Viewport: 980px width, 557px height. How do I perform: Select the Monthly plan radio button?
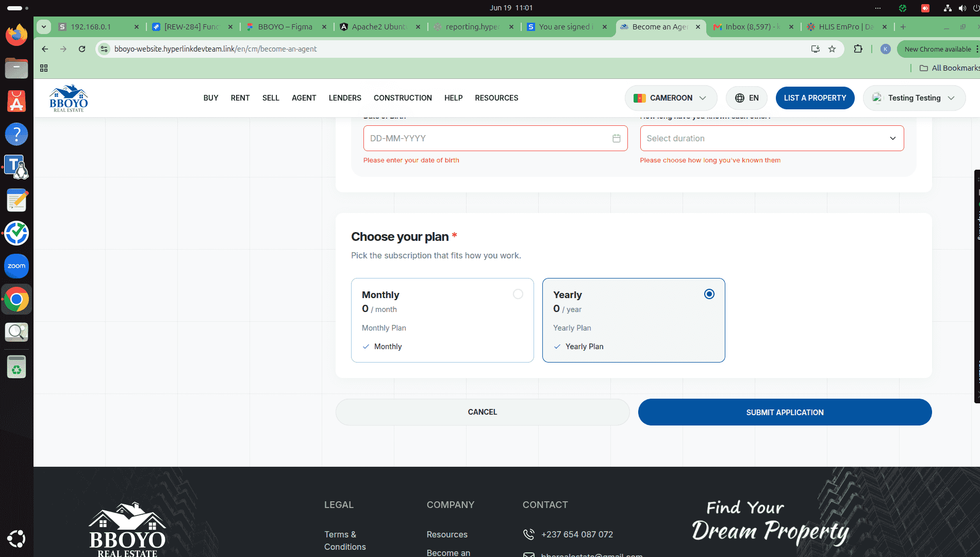click(518, 294)
